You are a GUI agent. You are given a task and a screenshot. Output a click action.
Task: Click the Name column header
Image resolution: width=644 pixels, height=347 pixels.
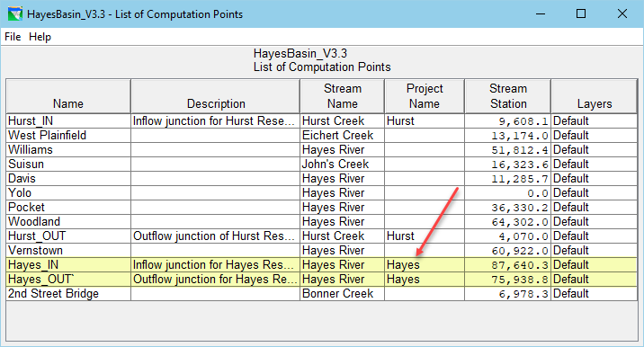coord(68,96)
